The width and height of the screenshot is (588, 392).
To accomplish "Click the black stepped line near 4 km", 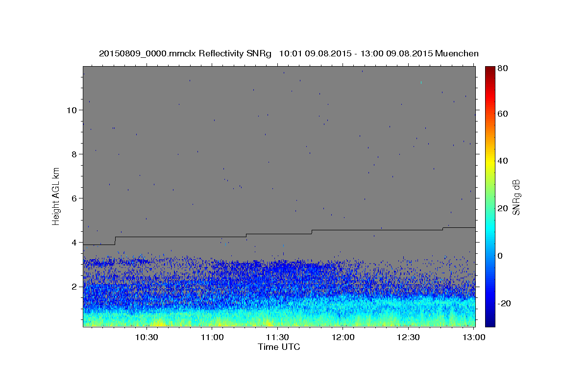I will point(279,234).
